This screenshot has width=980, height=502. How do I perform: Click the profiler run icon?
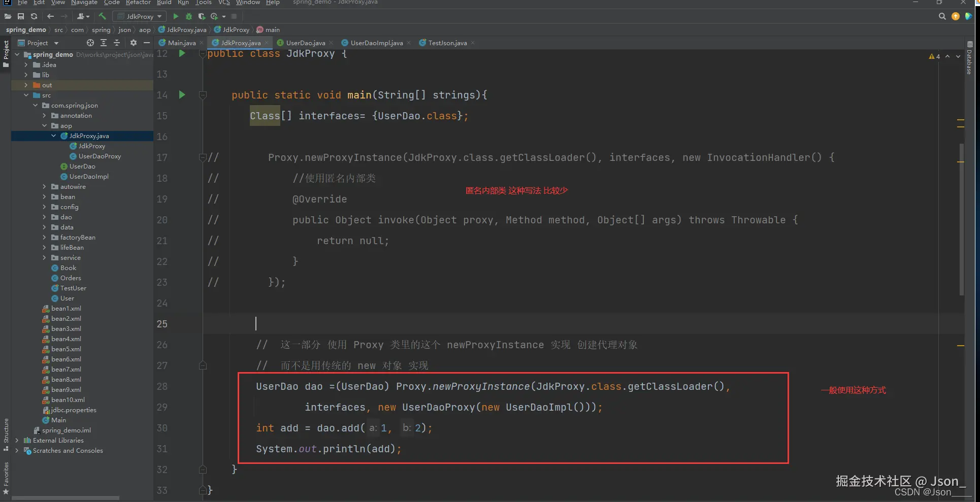(214, 16)
